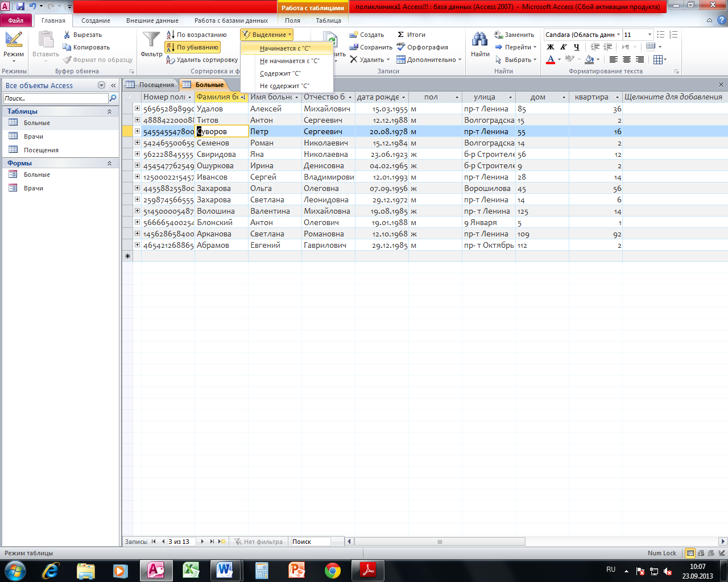The height and width of the screenshot is (582, 728).
Task: Open font color dropdown arrow
Action: click(559, 60)
